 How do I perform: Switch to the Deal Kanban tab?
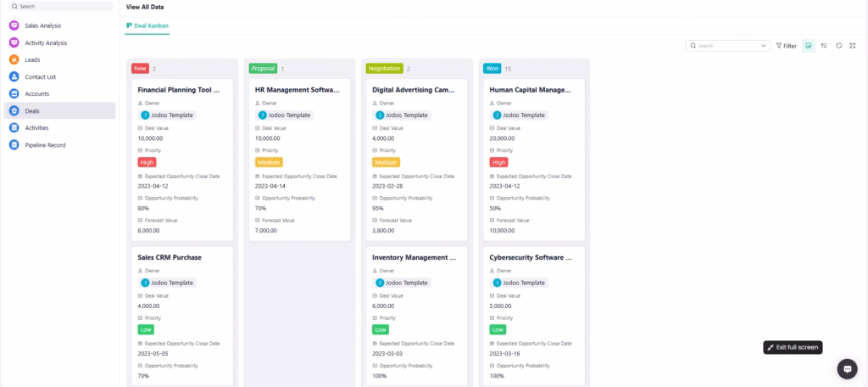point(147,25)
